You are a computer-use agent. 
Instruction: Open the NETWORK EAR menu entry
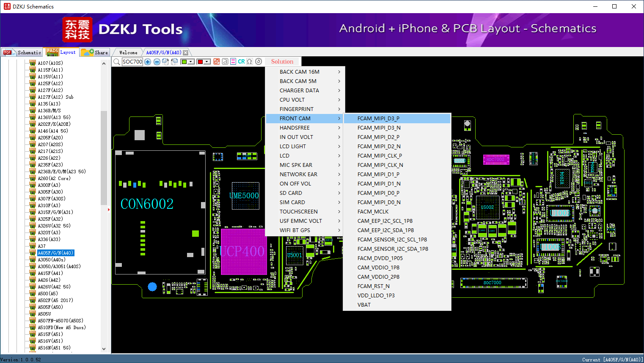pos(305,175)
